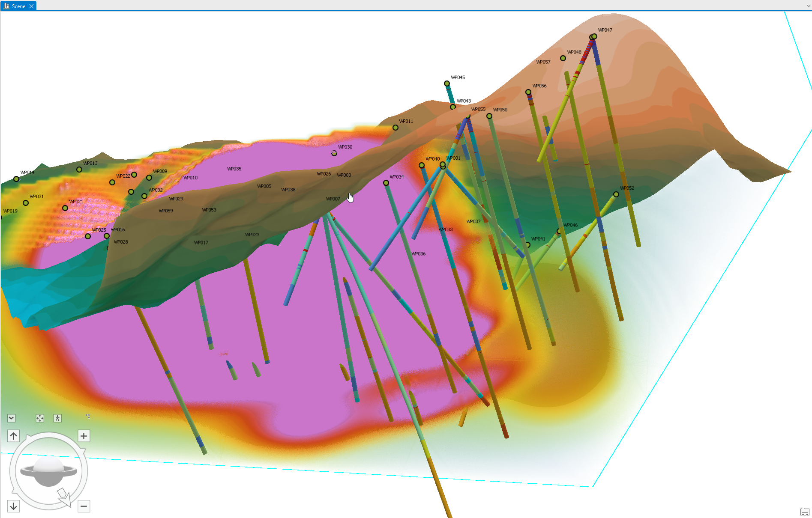Open the storage icon at bottom-right corner
This screenshot has width=812, height=518.
[x=804, y=512]
